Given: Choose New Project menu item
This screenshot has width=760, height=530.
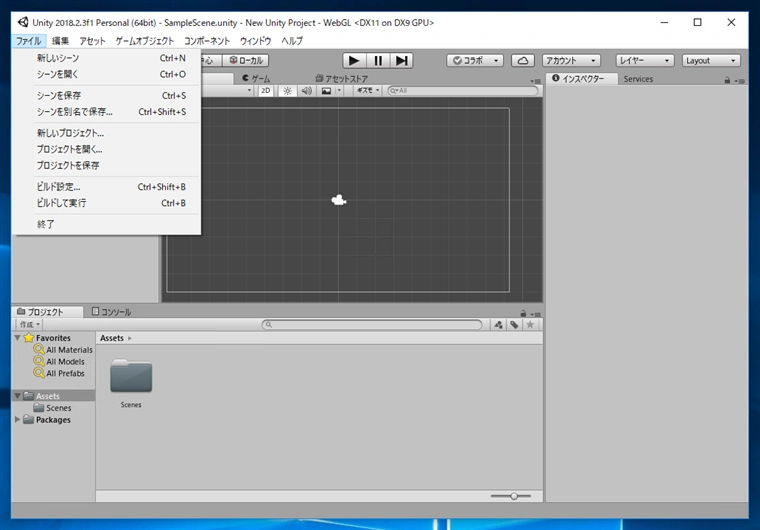Looking at the screenshot, I should click(107, 133).
